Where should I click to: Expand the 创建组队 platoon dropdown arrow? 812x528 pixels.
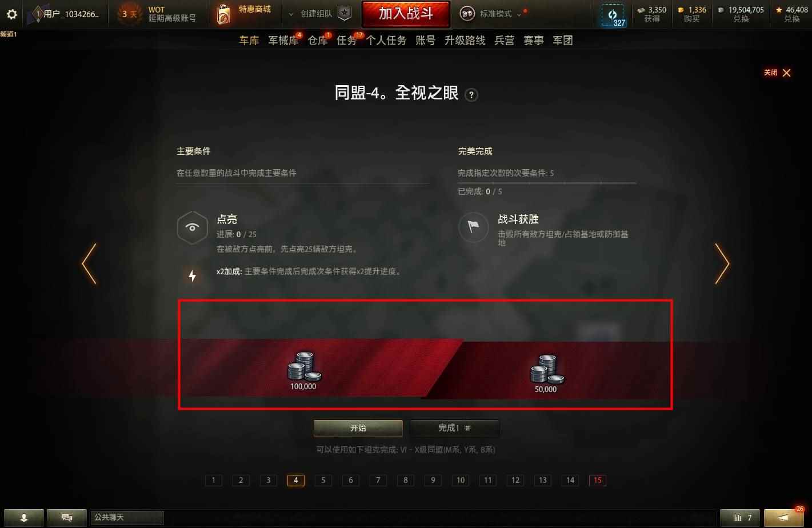(291, 14)
